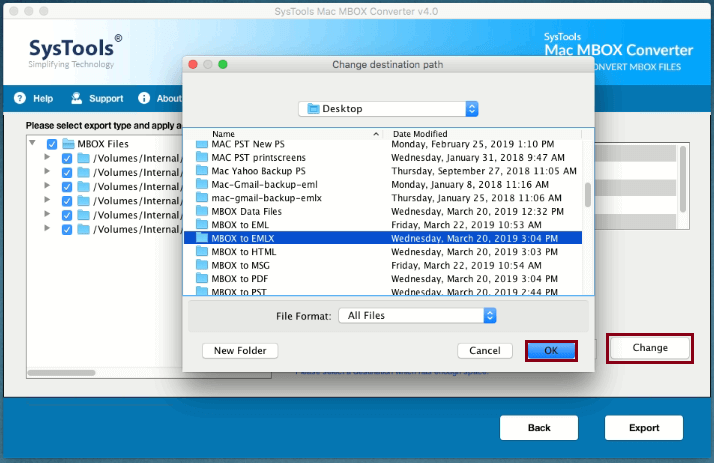
Task: Click the About info icon
Action: coord(144,98)
